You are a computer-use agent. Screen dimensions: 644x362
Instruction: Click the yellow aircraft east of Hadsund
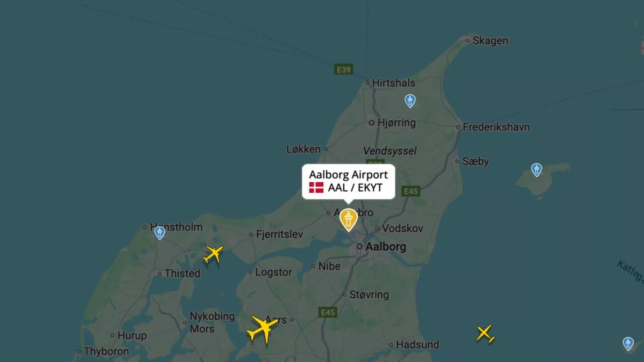485,334
